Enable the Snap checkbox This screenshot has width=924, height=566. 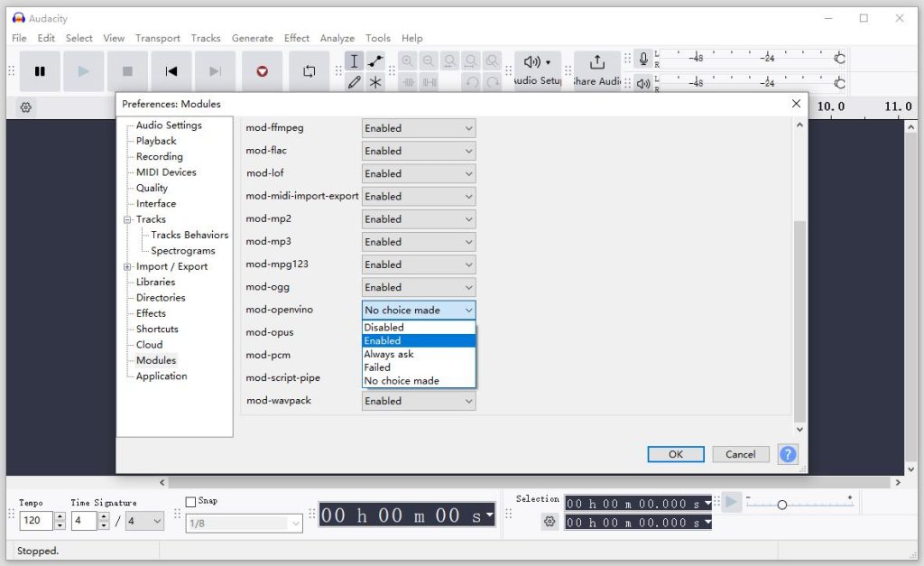click(x=190, y=502)
